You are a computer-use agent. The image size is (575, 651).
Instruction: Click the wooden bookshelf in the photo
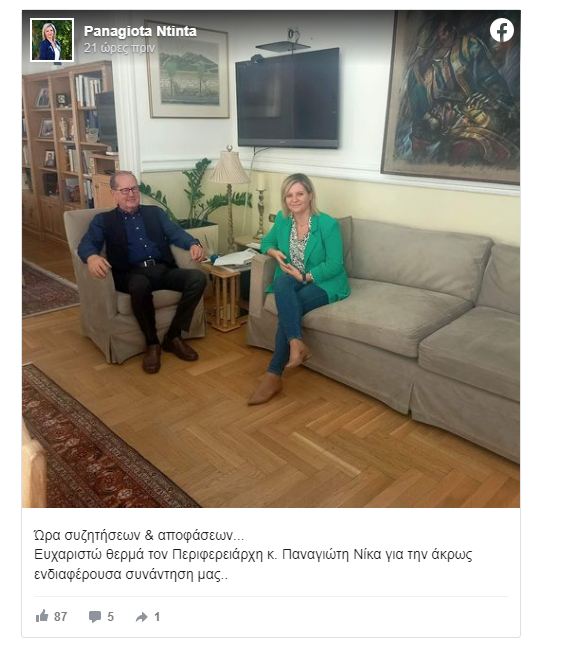point(69,148)
